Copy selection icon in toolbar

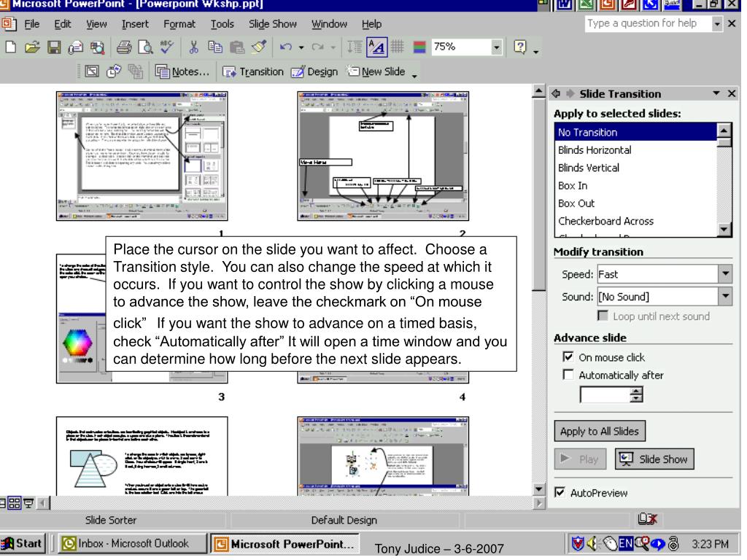click(x=215, y=47)
